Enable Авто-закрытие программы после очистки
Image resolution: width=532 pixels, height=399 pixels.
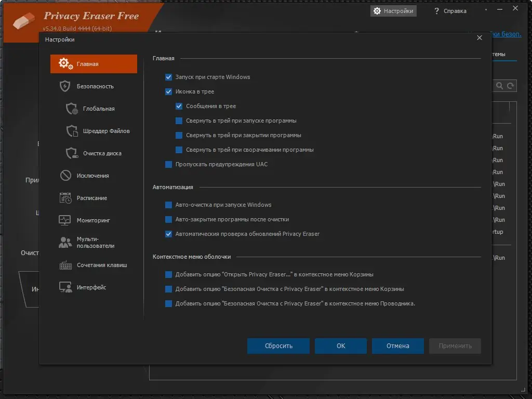tap(168, 220)
